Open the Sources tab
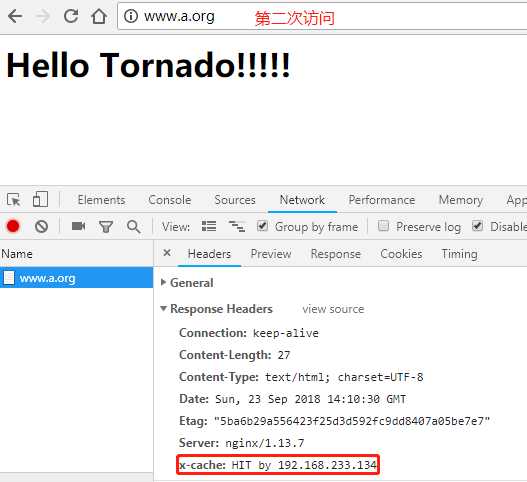Image resolution: width=527 pixels, height=482 pixels. pos(235,200)
